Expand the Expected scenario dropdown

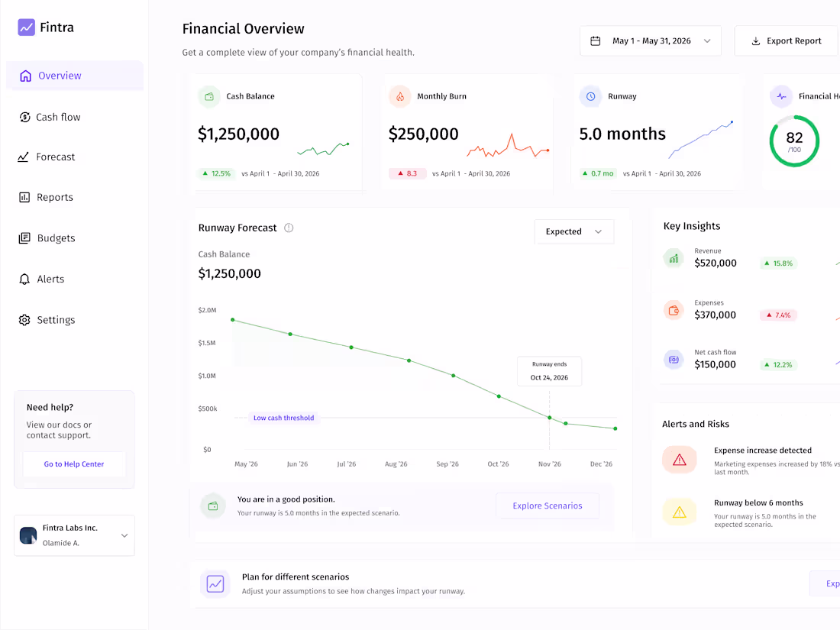(574, 231)
